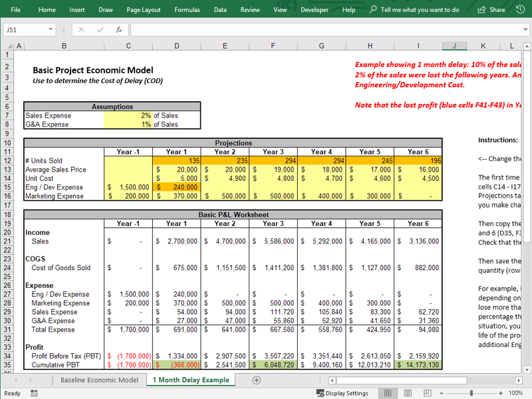Click the Enter checkmark in formula bar
Image resolution: width=532 pixels, height=399 pixels.
coord(100,30)
